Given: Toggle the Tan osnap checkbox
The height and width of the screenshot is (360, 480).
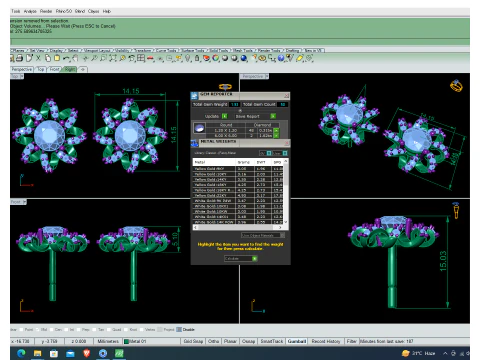Looking at the screenshot, I should 94,330.
